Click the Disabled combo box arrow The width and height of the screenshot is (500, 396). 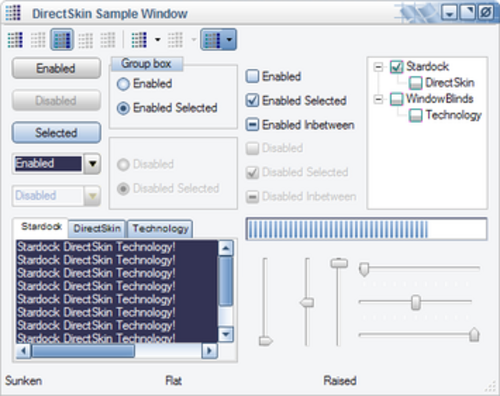(92, 196)
